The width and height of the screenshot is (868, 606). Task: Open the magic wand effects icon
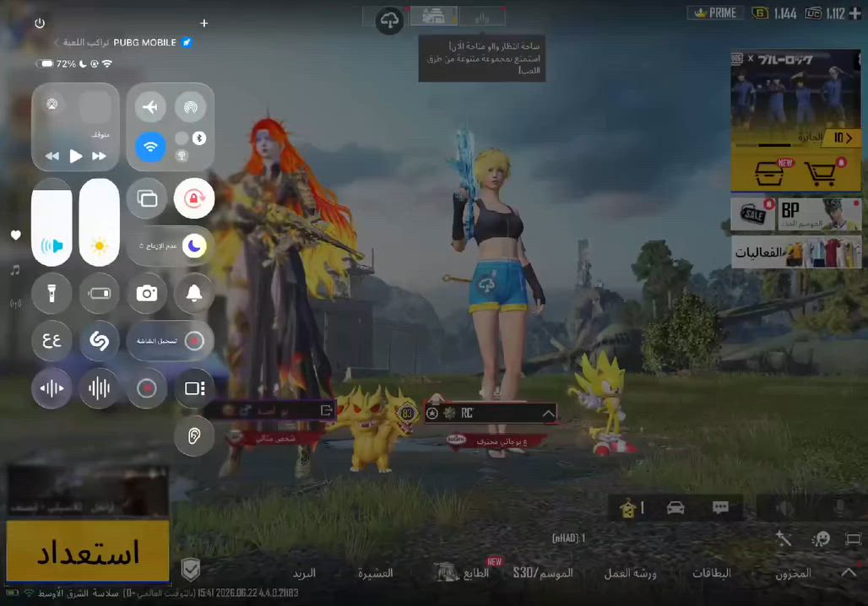click(784, 538)
